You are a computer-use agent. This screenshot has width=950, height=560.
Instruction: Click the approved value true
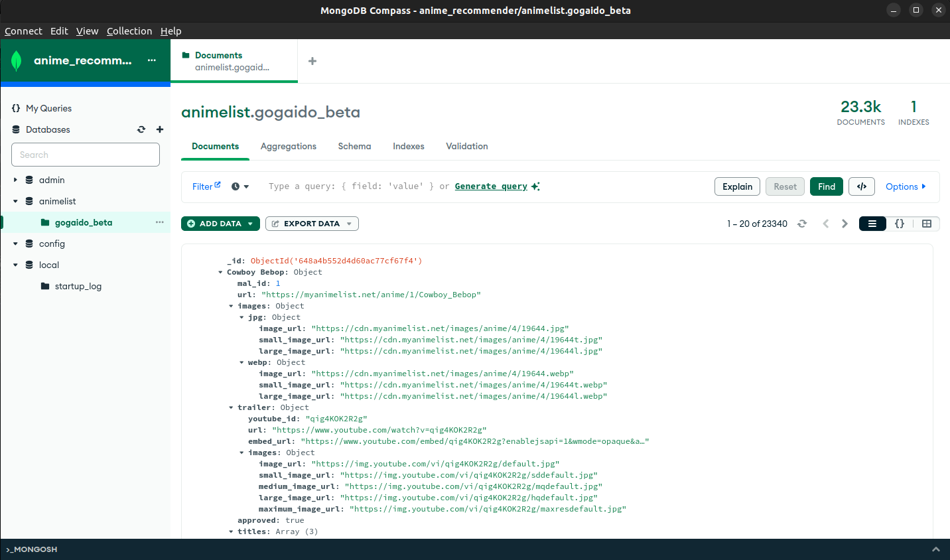tap(295, 520)
